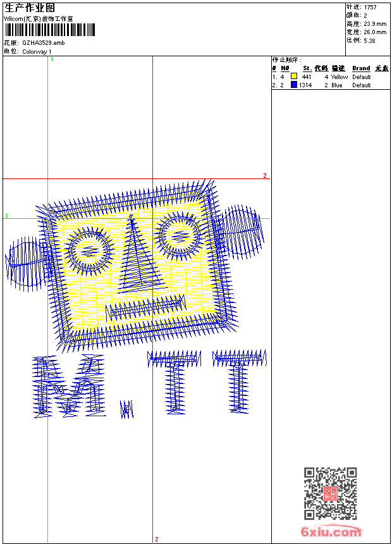Click the blue thread color swatch
Image resolution: width=392 pixels, height=544 pixels.
click(x=294, y=85)
